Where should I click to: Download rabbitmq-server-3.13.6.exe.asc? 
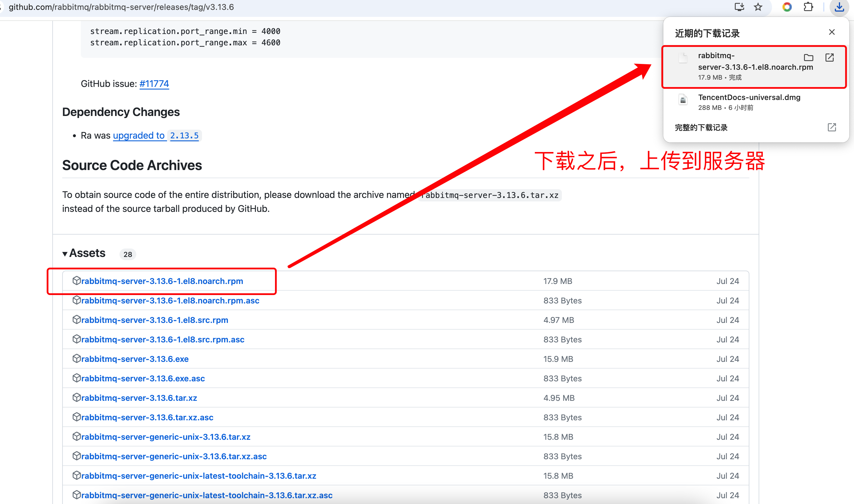tap(143, 378)
